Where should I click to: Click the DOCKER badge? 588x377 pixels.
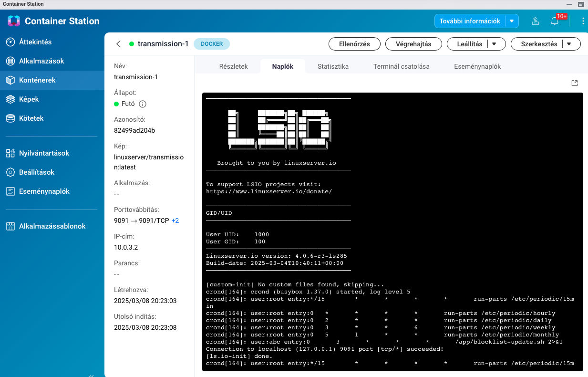coord(212,44)
